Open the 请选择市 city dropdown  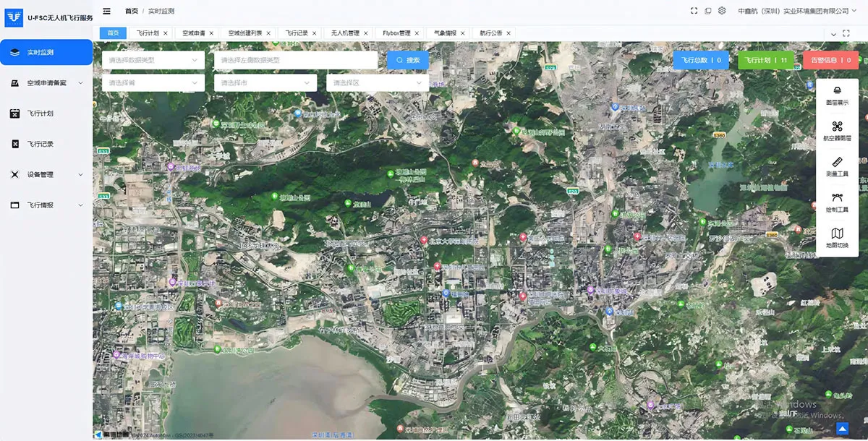coord(265,83)
